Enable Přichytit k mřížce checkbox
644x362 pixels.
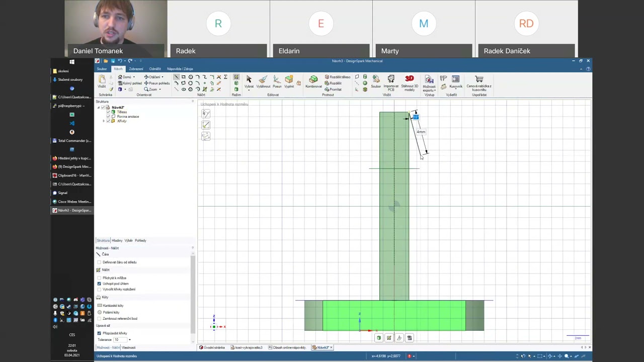99,278
